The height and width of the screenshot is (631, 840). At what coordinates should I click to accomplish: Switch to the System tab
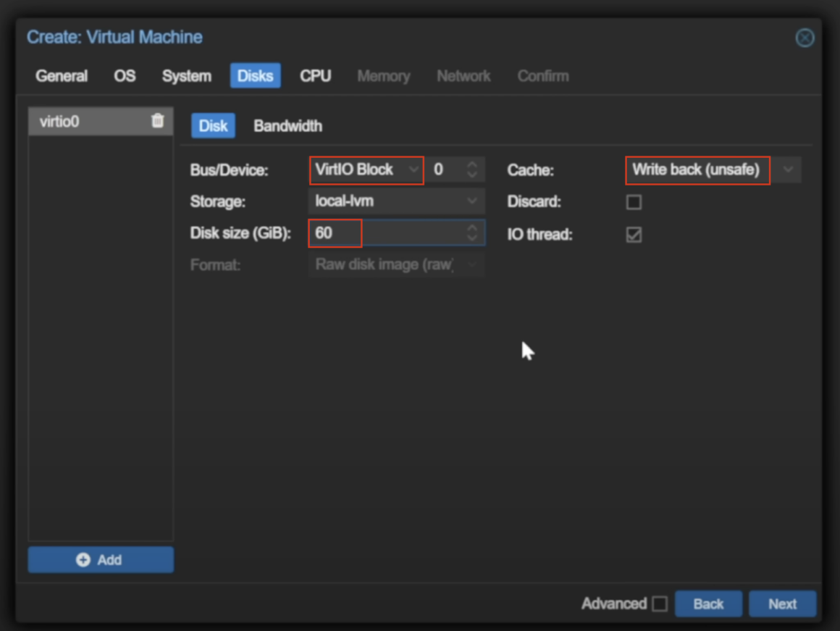tap(186, 76)
